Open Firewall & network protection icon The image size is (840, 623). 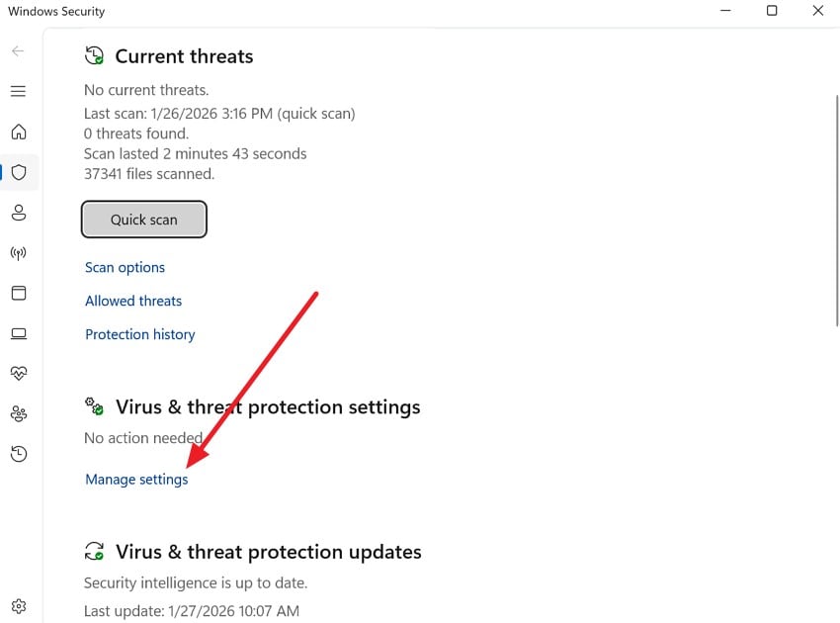click(x=18, y=252)
